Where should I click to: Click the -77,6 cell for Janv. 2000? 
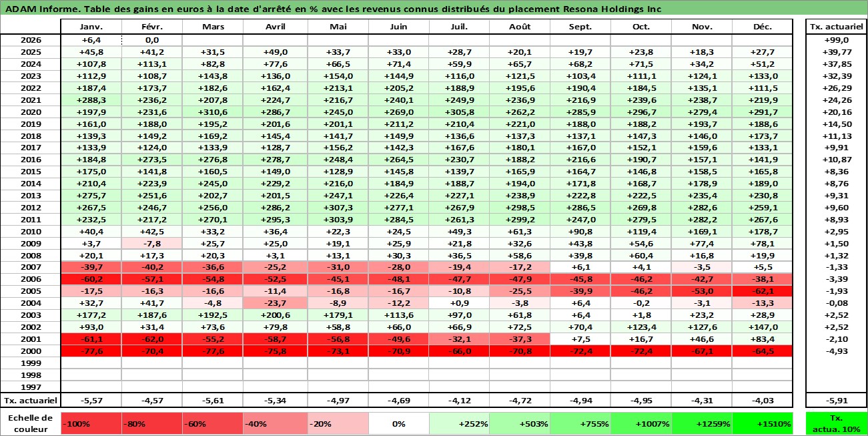[x=91, y=351]
